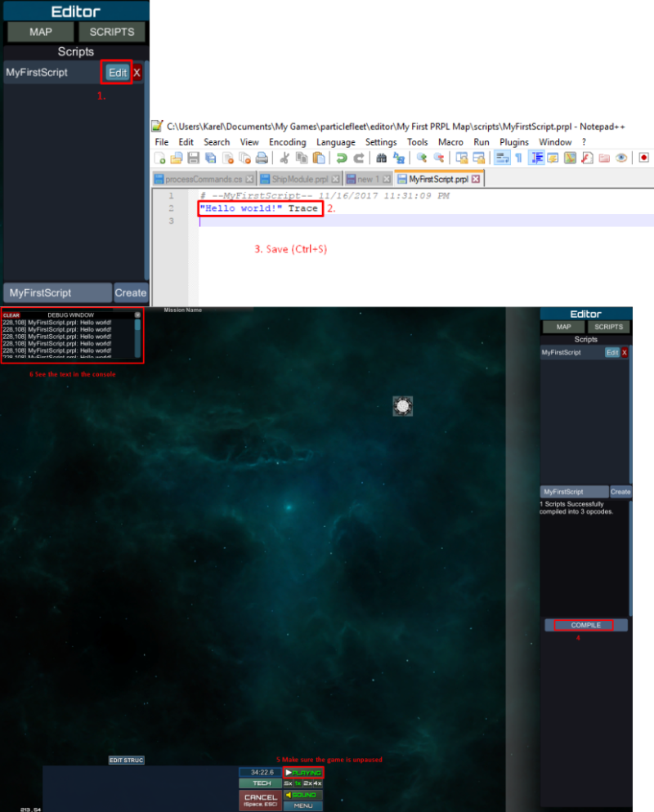Viewport: 654px width, 812px height.
Task: Click the debug window scrollbar
Action: [138, 327]
